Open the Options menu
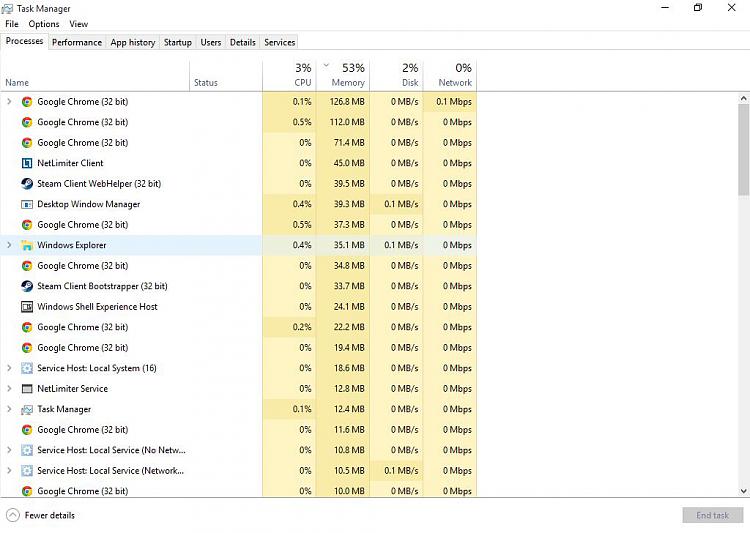The width and height of the screenshot is (750, 533). pyautogui.click(x=44, y=24)
